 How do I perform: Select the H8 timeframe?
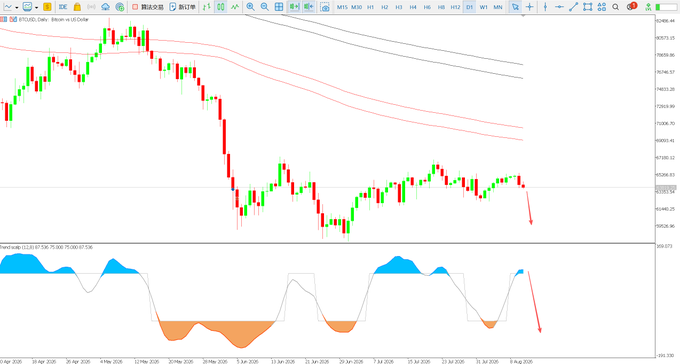click(x=441, y=7)
